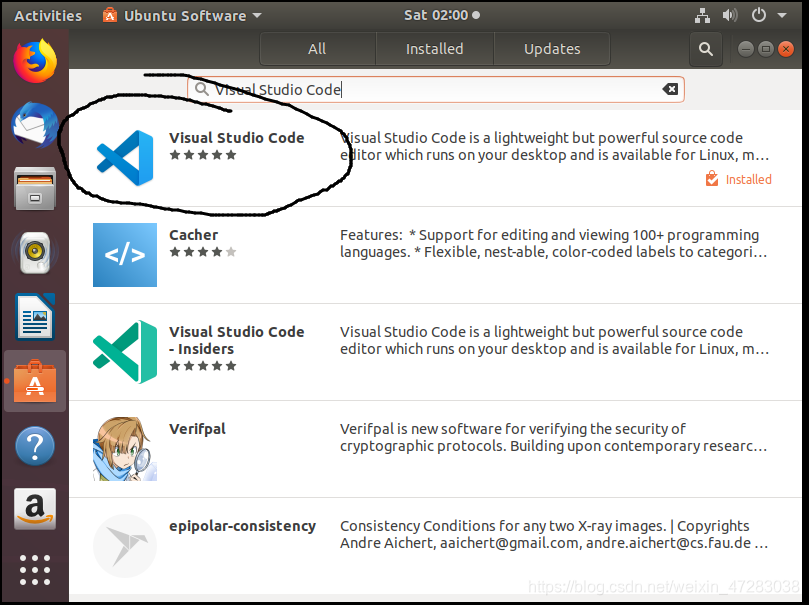Click the Cacher app icon
The width and height of the screenshot is (809, 605).
[125, 255]
